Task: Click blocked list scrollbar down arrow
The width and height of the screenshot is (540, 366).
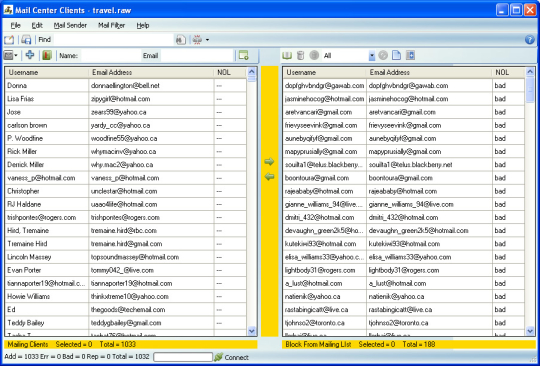Action: (530, 331)
